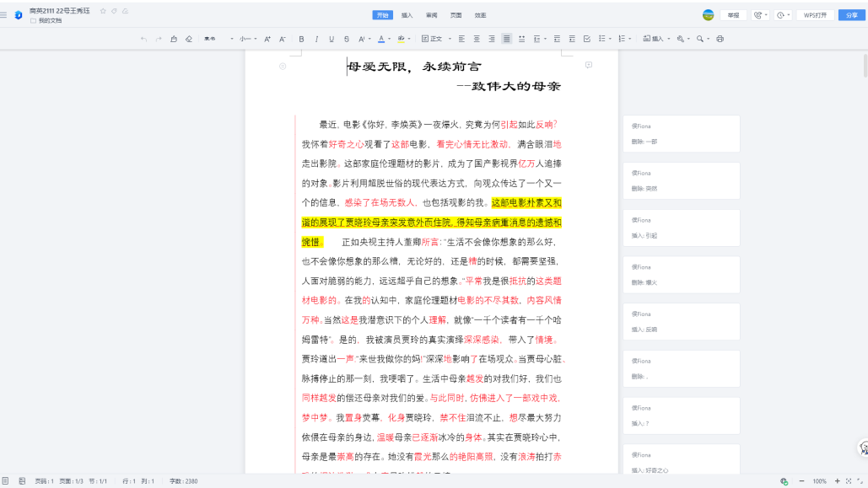Open the 页面 tab
This screenshot has width=868, height=488.
click(x=456, y=15)
